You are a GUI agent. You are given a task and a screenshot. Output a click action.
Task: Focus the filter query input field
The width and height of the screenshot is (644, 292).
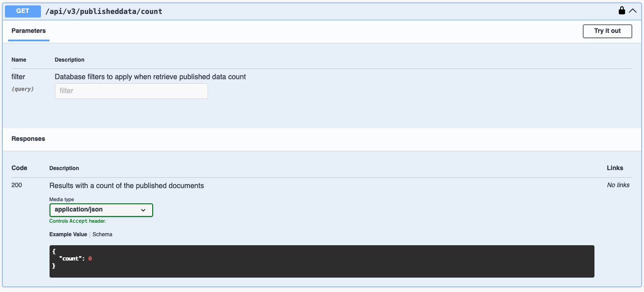(x=131, y=91)
